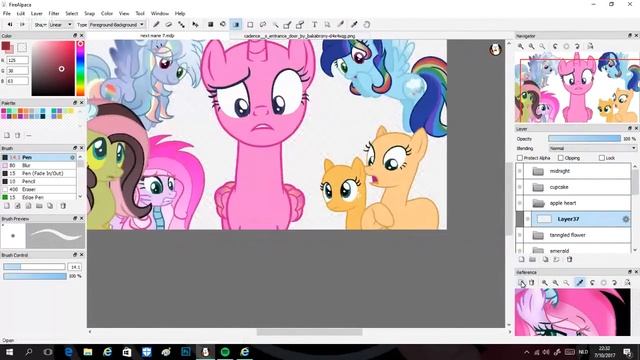640x360 pixels.
Task: Zoom in using the Navigator panel icon
Action: click(521, 46)
